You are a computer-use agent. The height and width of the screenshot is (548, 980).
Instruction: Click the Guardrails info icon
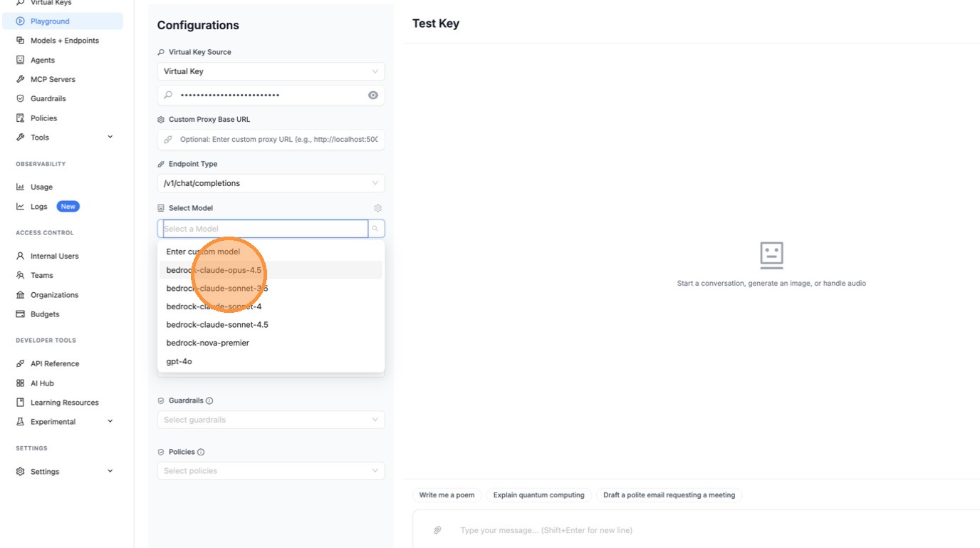click(209, 400)
